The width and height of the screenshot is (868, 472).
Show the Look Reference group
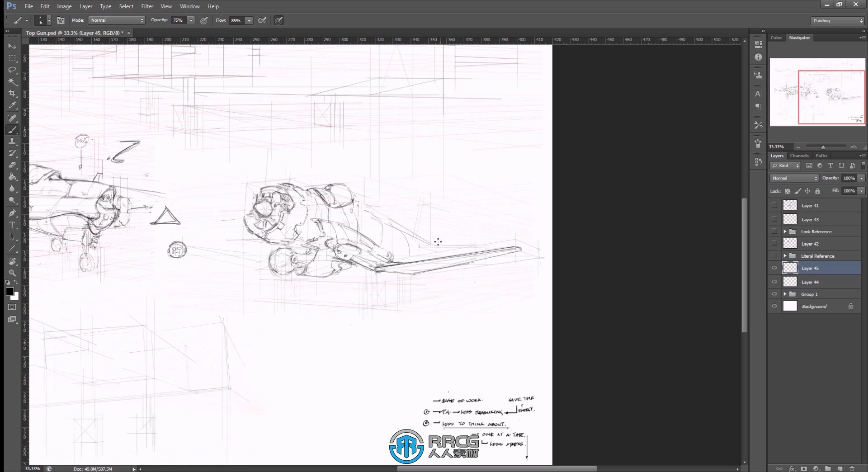(x=774, y=231)
